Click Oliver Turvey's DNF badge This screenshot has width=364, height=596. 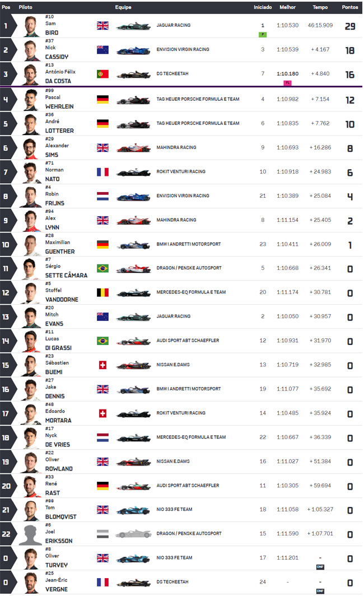[x=320, y=567]
